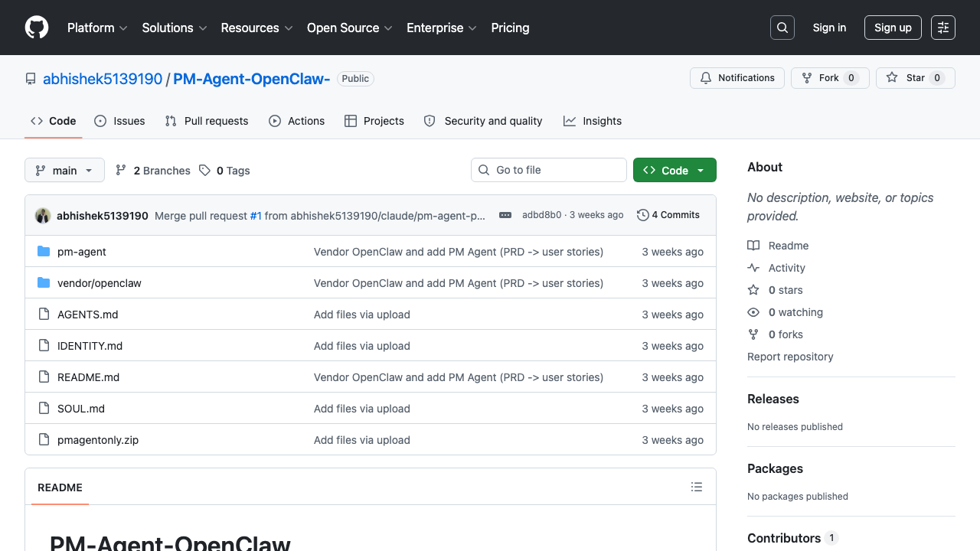
Task: Open the Actions tab
Action: pyautogui.click(x=297, y=121)
